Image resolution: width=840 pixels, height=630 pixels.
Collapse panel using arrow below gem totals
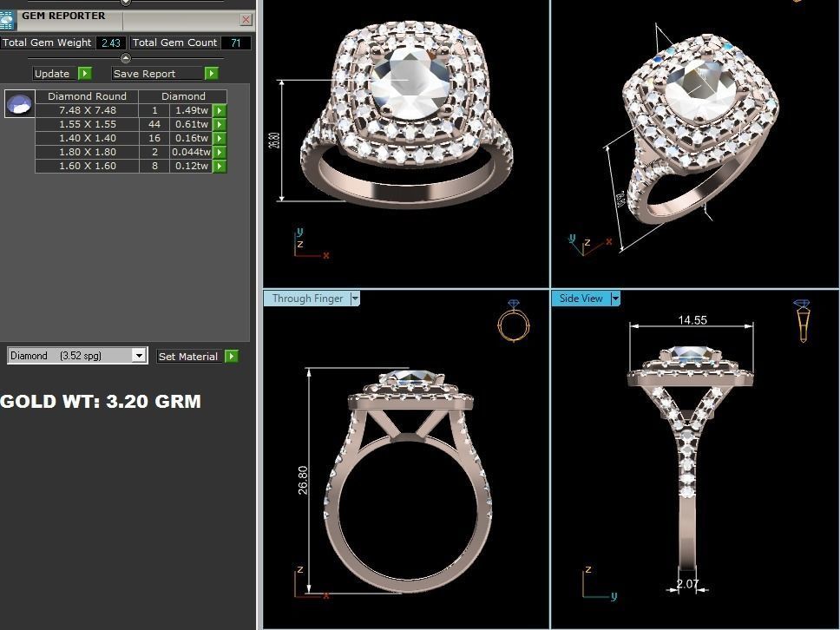click(125, 58)
